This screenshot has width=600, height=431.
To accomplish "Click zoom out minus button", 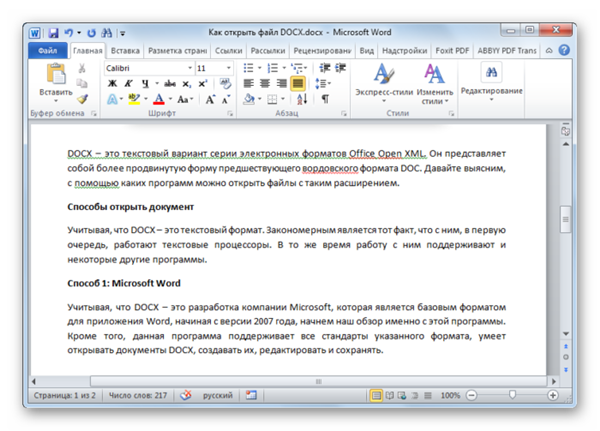I will pyautogui.click(x=472, y=395).
